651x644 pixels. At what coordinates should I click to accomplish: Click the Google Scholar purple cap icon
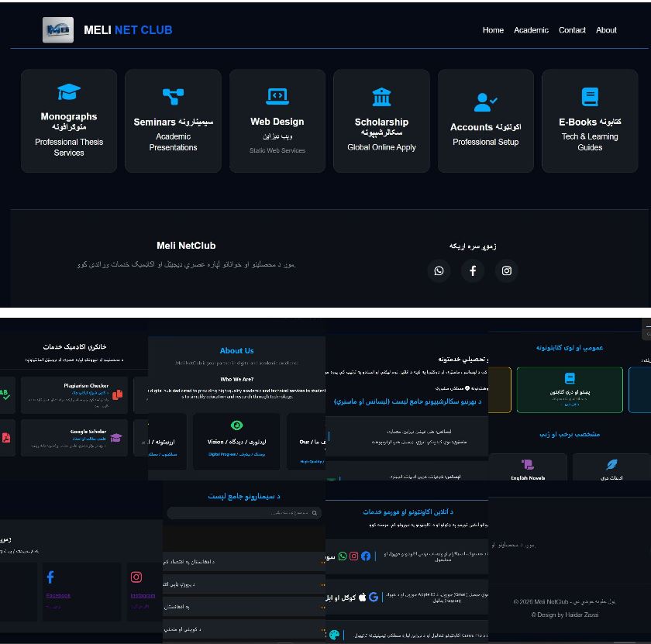click(x=116, y=438)
